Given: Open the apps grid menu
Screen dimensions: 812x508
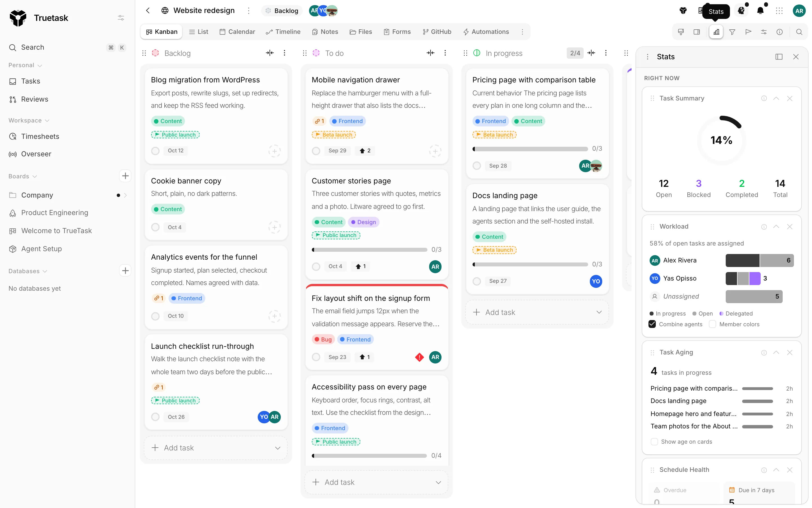Looking at the screenshot, I should 779,11.
